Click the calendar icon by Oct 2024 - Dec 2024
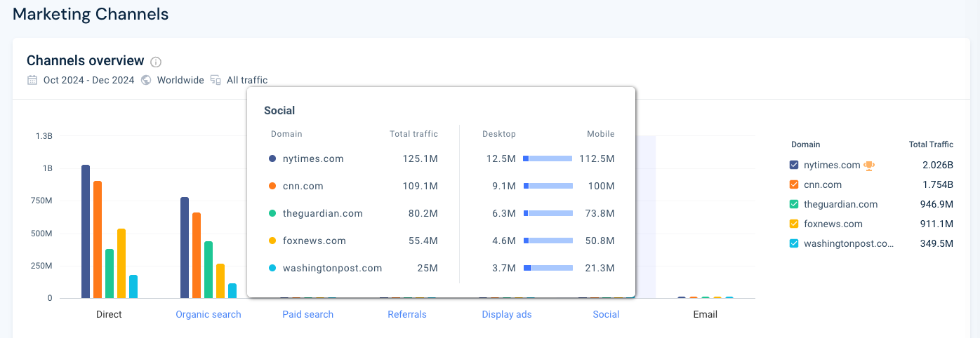This screenshot has width=980, height=338. click(x=32, y=80)
